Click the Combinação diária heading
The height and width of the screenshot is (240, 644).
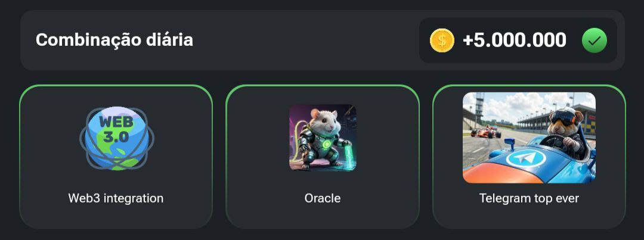coord(114,40)
